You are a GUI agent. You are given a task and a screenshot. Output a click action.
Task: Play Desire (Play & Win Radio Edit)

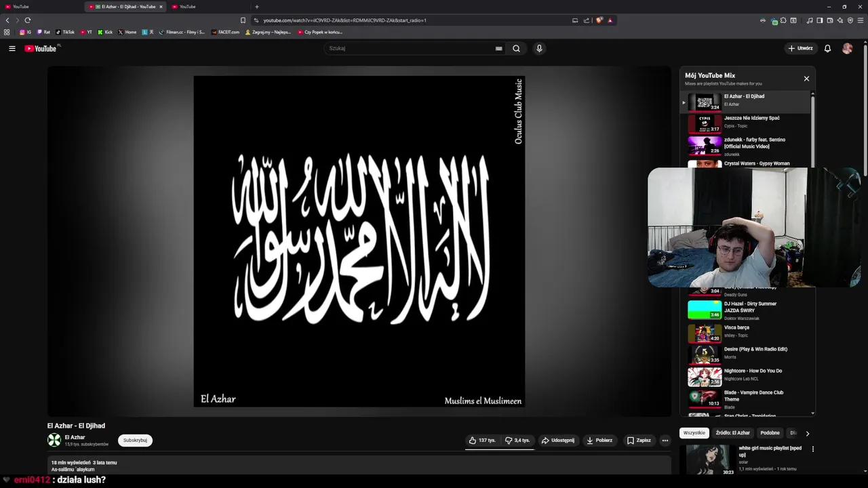coord(746,354)
